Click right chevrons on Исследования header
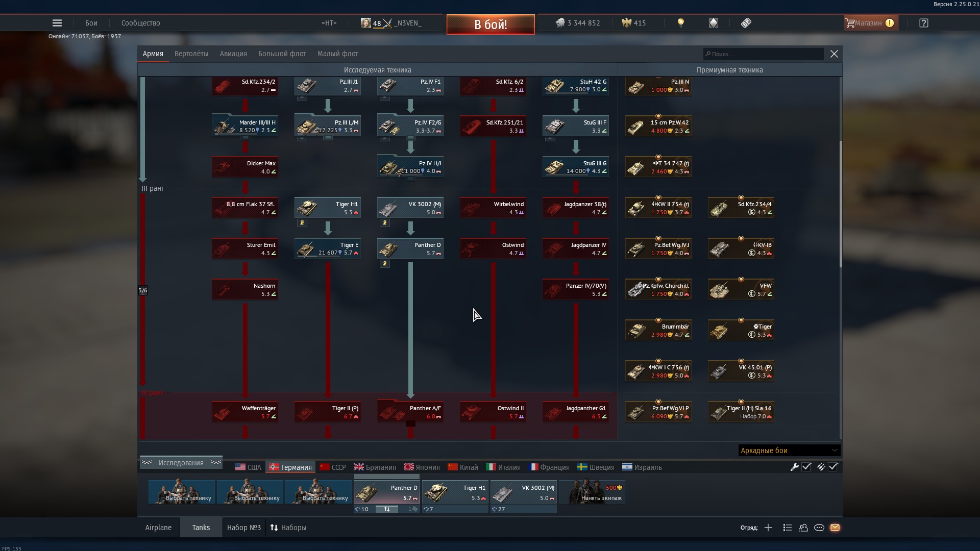The width and height of the screenshot is (980, 551). point(216,463)
